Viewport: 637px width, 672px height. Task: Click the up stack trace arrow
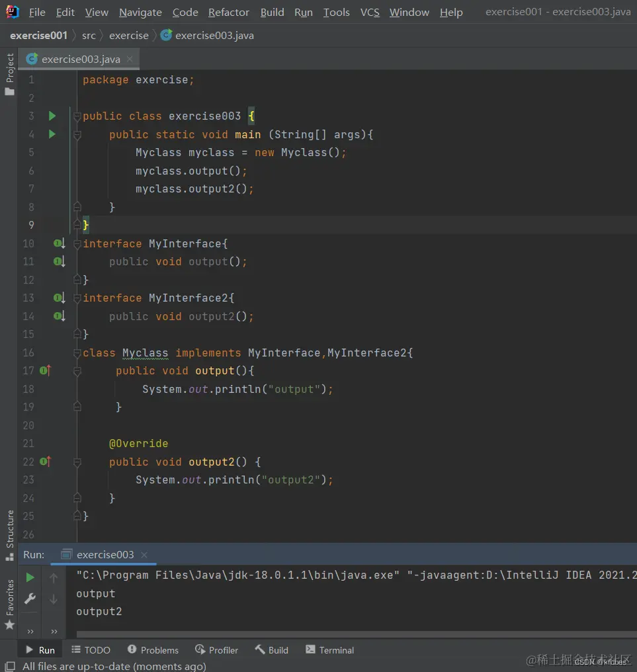[x=54, y=578]
